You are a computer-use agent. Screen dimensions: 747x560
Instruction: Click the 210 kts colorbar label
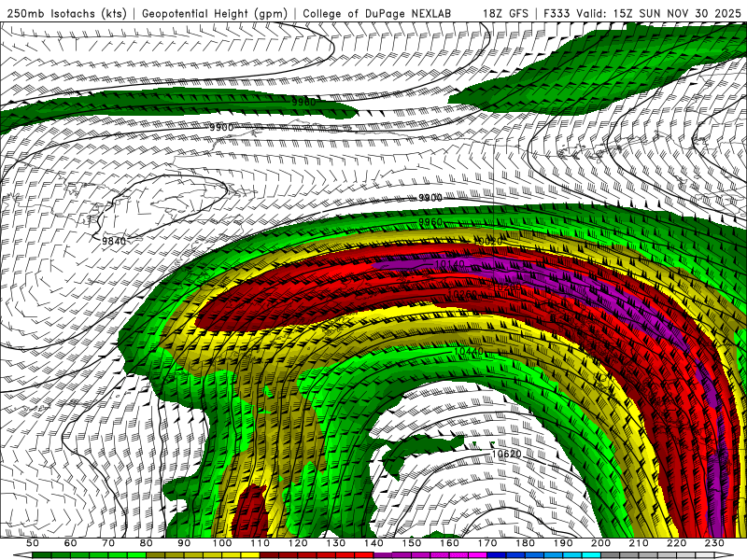point(640,543)
